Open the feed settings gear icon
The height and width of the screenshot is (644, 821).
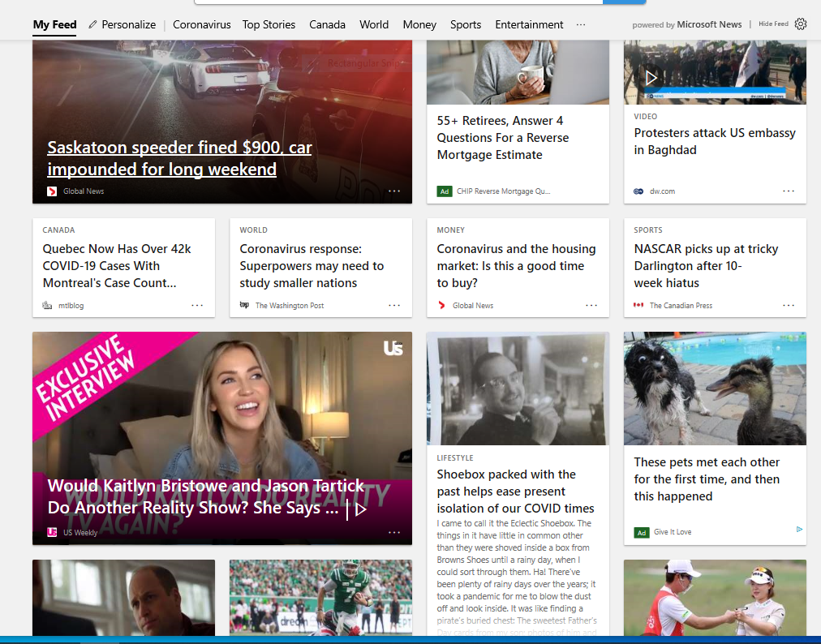(801, 24)
